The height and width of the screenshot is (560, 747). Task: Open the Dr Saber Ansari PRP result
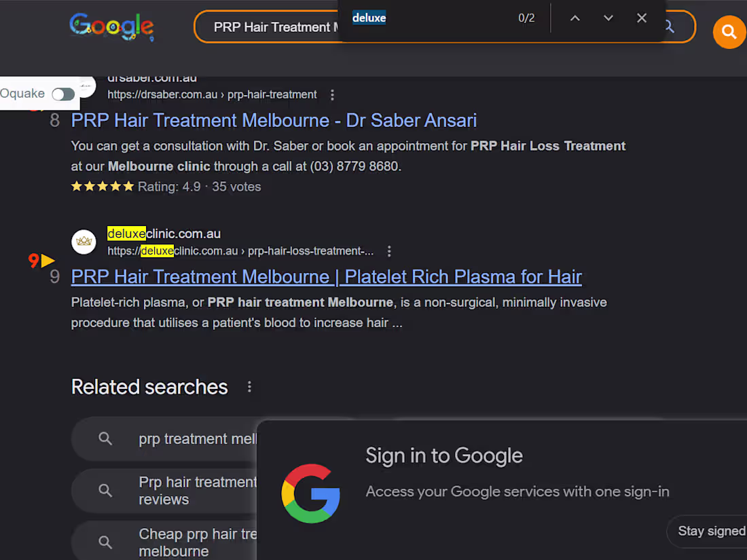click(274, 120)
